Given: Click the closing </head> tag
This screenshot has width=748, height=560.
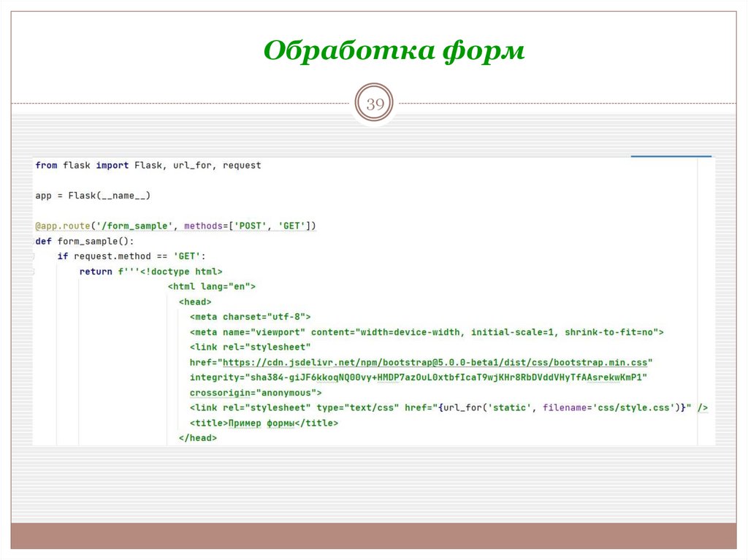Looking at the screenshot, I should point(197,438).
